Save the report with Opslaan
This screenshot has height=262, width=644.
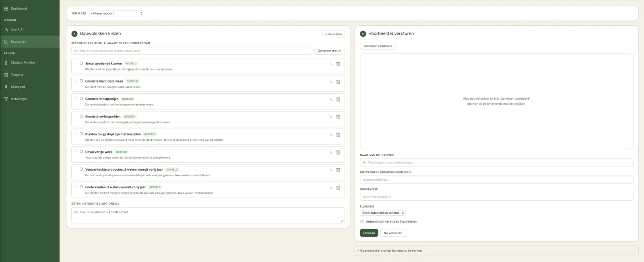[369, 233]
